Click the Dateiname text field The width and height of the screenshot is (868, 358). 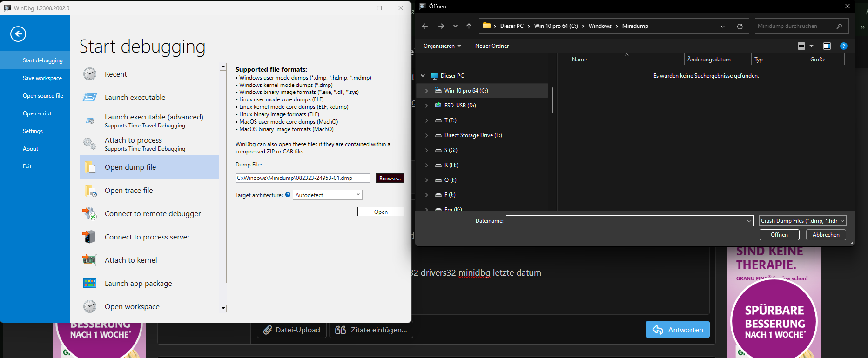[626, 221]
